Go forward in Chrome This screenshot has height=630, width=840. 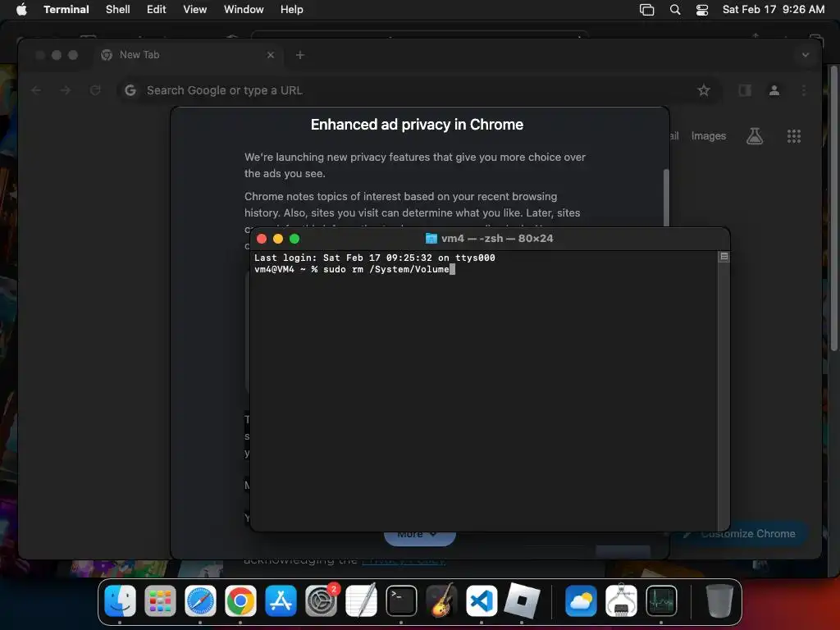click(66, 90)
